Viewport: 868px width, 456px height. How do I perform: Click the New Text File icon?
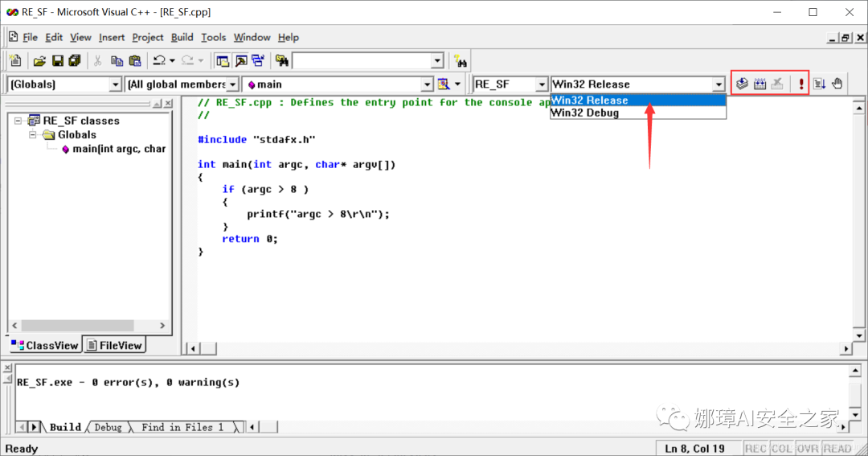tap(15, 60)
